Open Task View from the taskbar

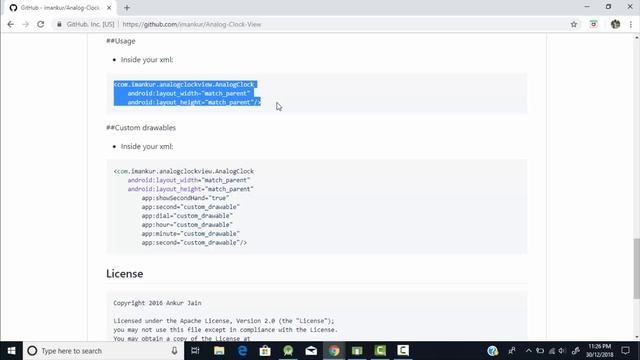(x=195, y=351)
